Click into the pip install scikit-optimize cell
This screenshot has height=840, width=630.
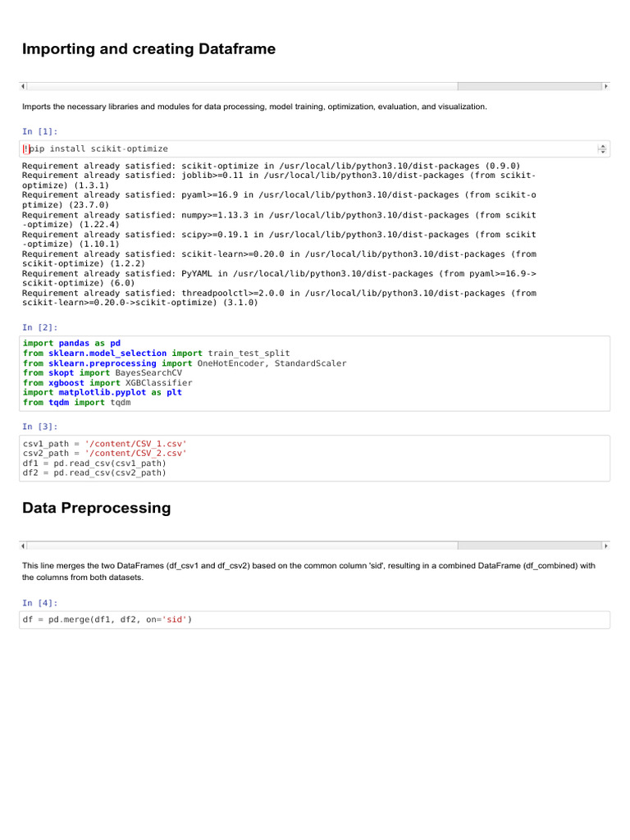tap(314, 149)
